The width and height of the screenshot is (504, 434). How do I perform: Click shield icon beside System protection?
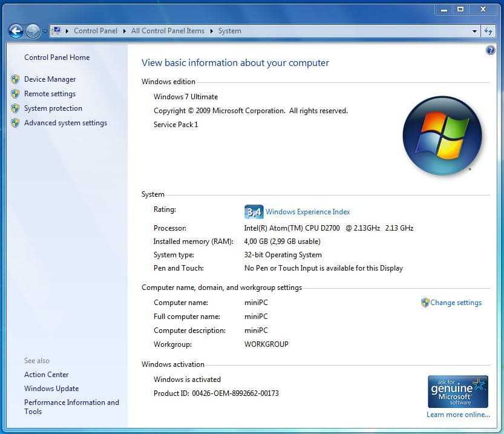coord(15,108)
